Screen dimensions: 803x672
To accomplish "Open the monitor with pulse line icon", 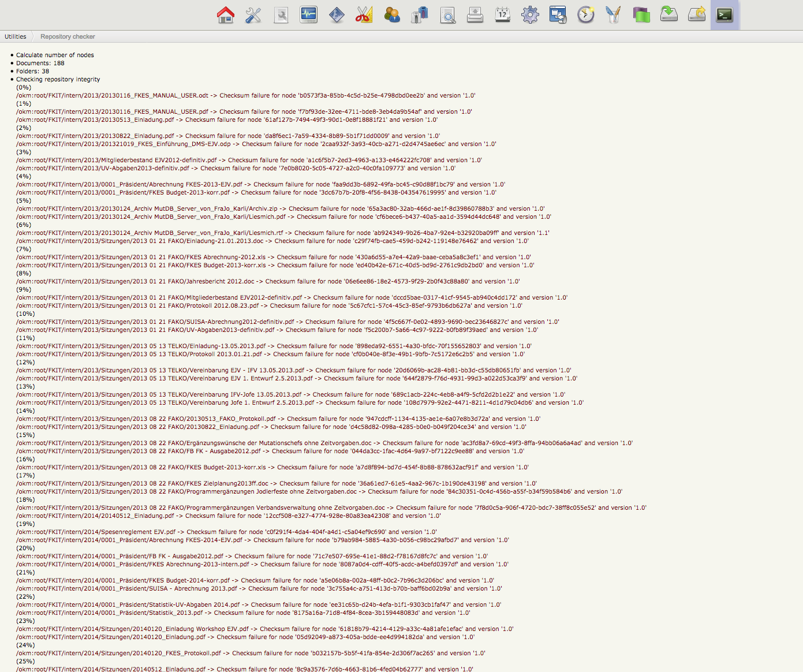I will tap(309, 15).
